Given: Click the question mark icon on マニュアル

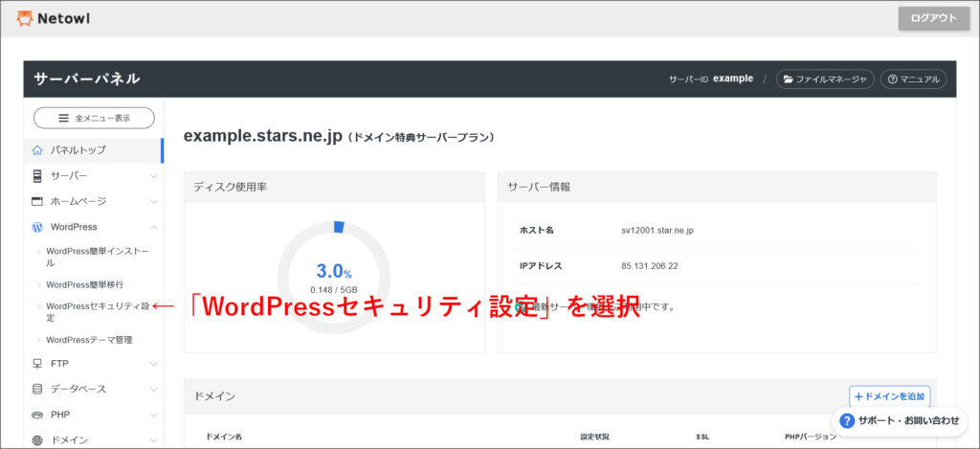Looking at the screenshot, I should (893, 79).
